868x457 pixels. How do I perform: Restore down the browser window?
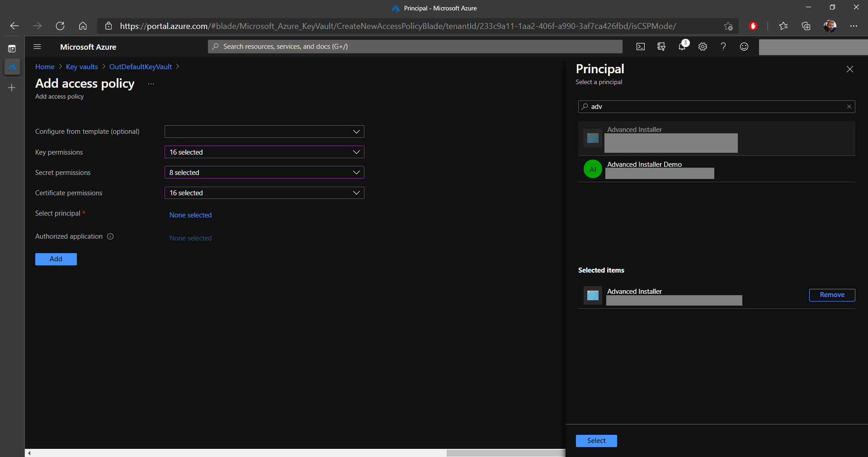coord(832,7)
